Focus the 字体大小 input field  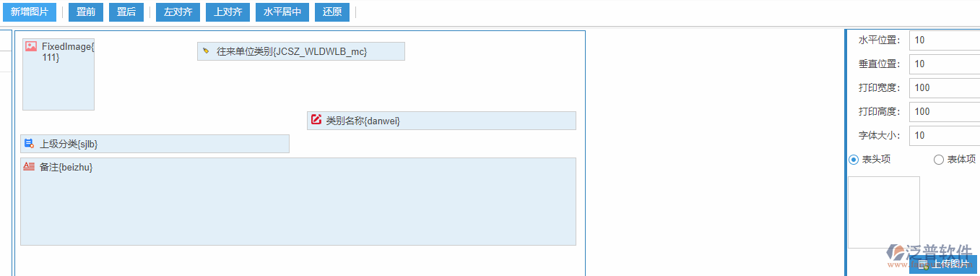pyautogui.click(x=945, y=136)
